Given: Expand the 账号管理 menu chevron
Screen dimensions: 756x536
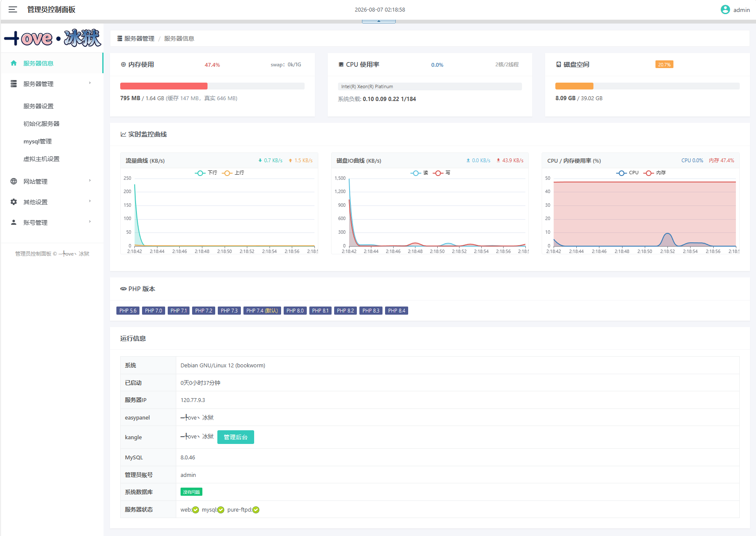Looking at the screenshot, I should (90, 222).
